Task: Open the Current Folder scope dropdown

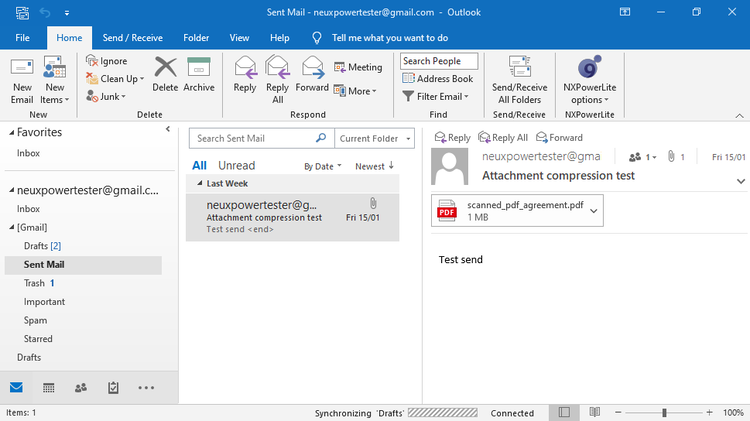Action: click(375, 138)
